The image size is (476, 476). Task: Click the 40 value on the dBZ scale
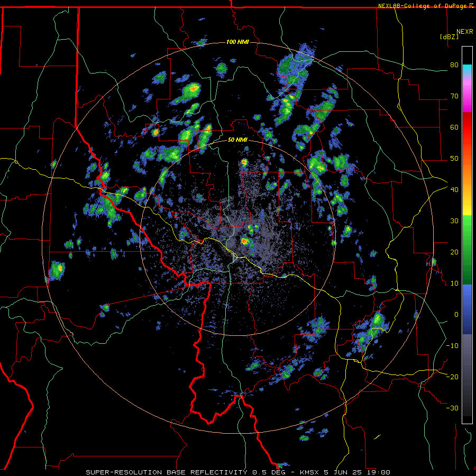click(454, 190)
